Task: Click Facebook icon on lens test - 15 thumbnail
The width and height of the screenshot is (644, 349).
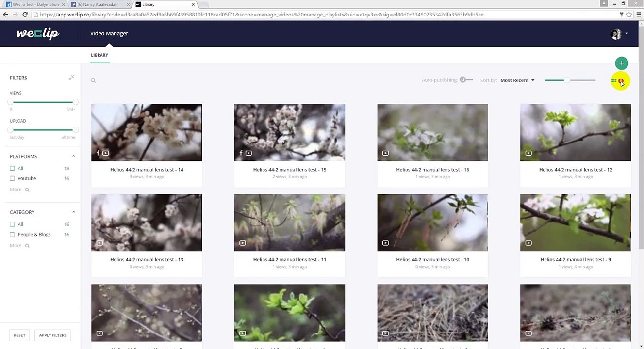Action: [241, 153]
